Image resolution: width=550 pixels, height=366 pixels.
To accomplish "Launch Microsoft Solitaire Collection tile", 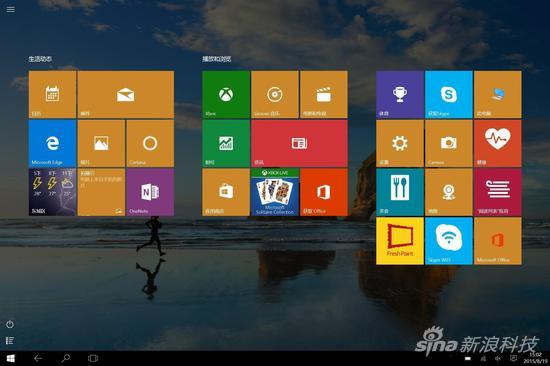I will (x=275, y=192).
